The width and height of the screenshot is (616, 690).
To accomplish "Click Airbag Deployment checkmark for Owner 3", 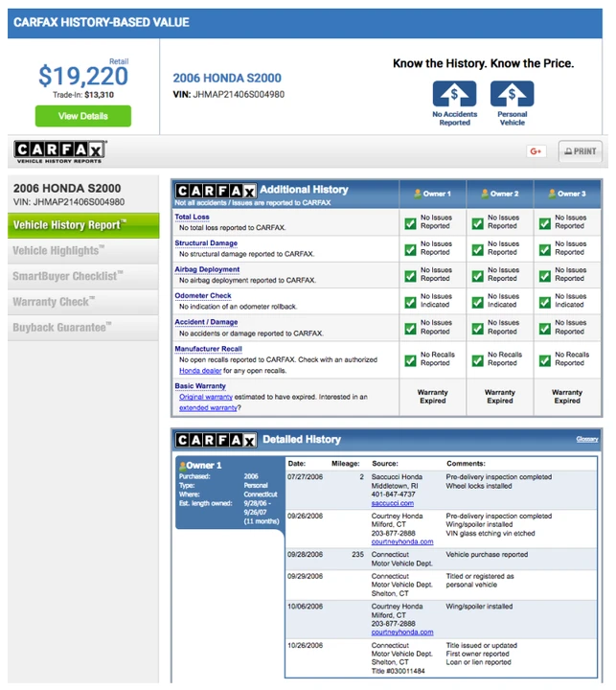I will (x=545, y=276).
